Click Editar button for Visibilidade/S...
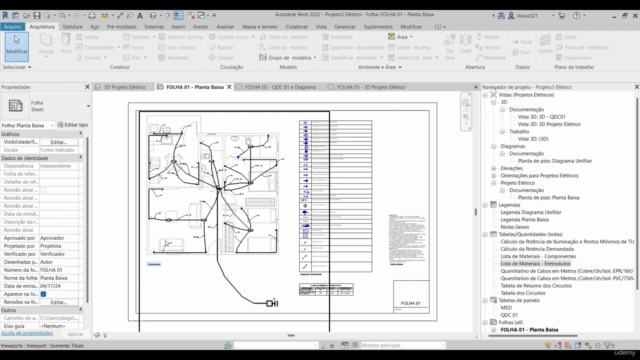 click(x=59, y=142)
